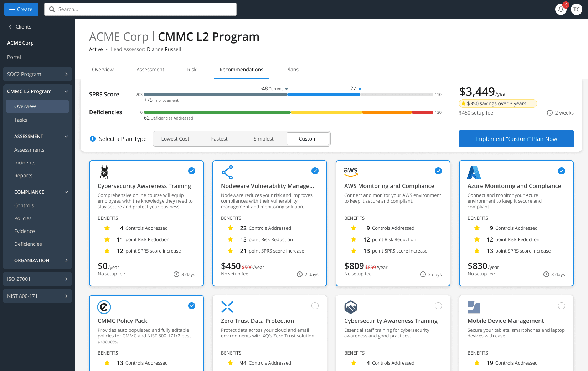
Task: Click the magnifier icon in search bar
Action: click(52, 9)
